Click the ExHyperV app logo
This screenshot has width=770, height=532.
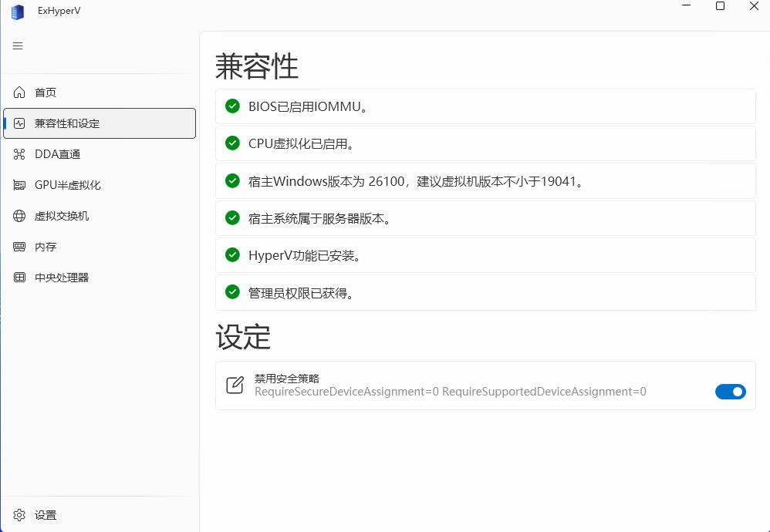coord(17,12)
